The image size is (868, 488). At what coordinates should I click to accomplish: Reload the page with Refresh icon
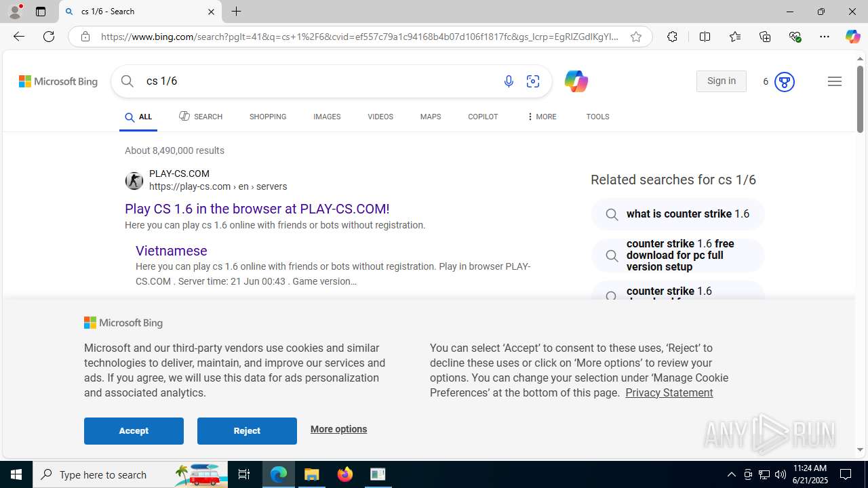click(49, 37)
